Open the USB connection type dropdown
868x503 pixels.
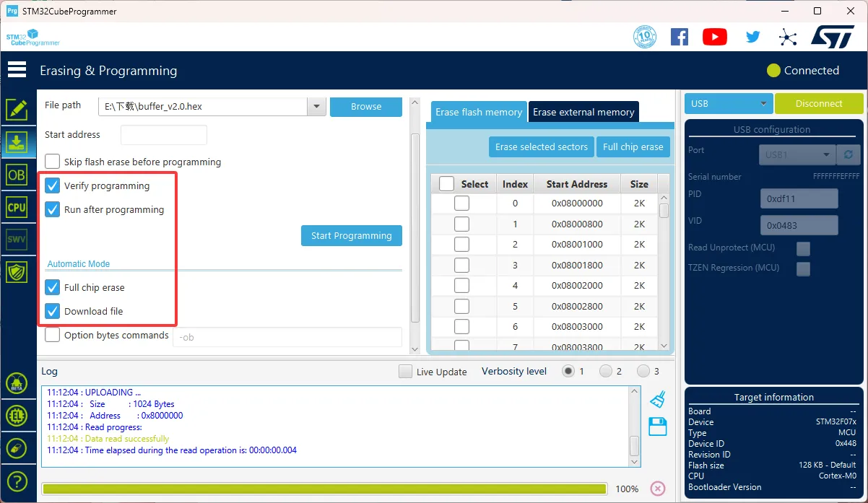pos(728,104)
